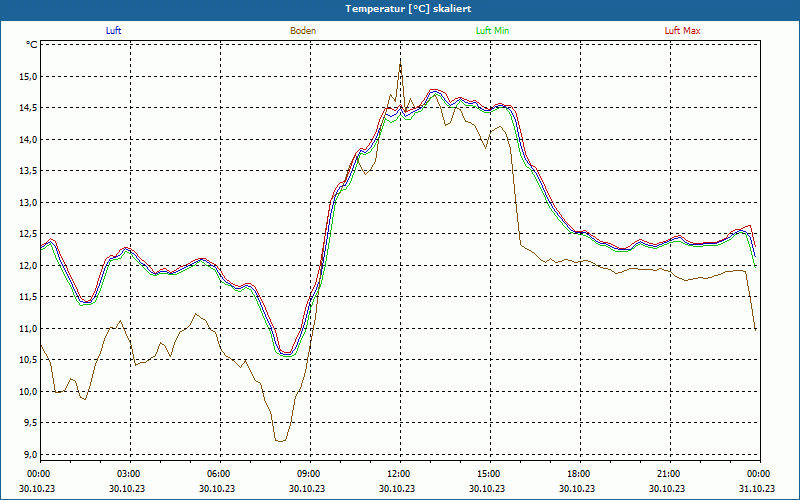This screenshot has height=500, width=800.
Task: Click the 12,0 y-axis value
Action: pyautogui.click(x=29, y=266)
